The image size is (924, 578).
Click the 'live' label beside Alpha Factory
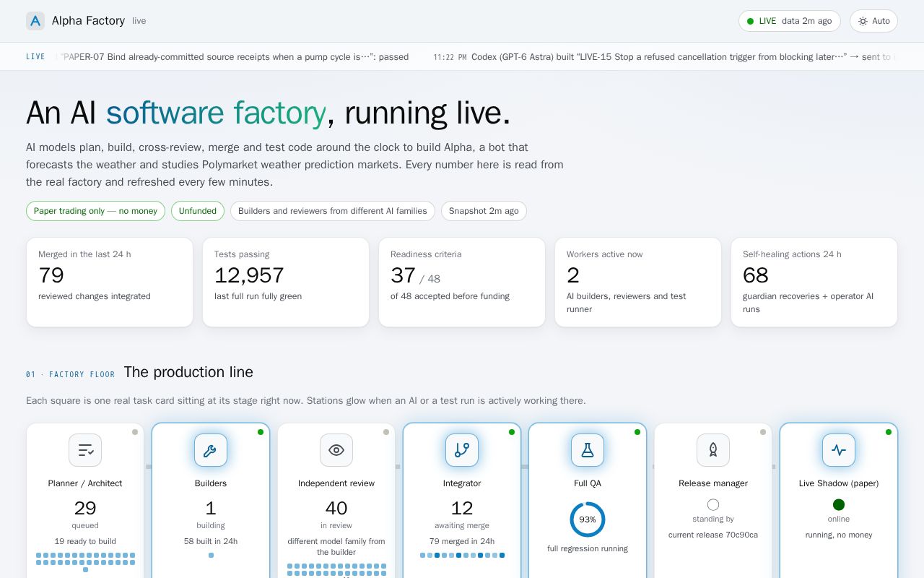(x=139, y=21)
